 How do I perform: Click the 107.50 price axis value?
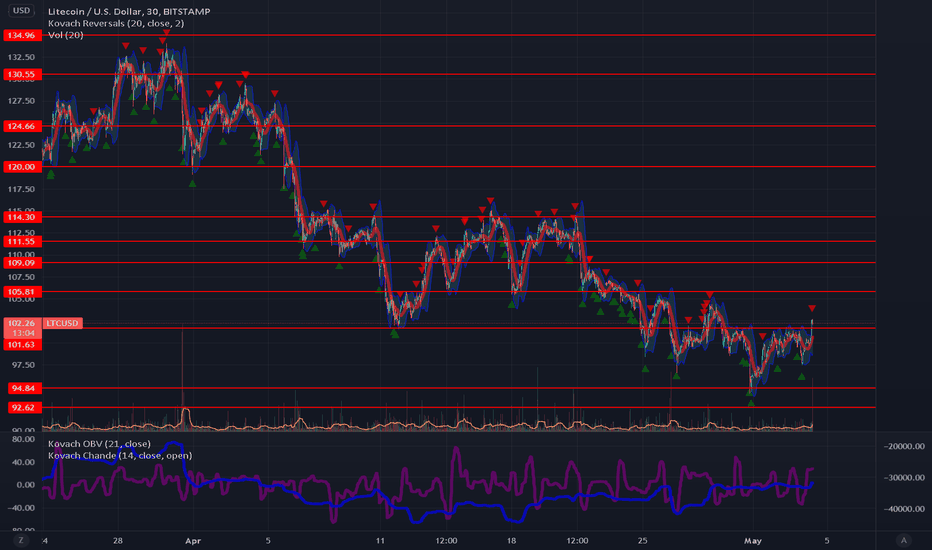[x=21, y=277]
